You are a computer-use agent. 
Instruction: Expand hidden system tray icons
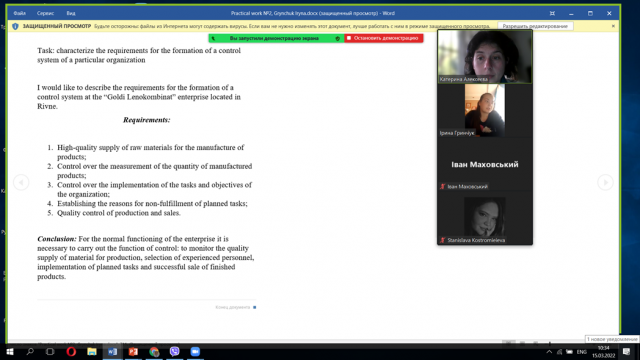pyautogui.click(x=549, y=352)
